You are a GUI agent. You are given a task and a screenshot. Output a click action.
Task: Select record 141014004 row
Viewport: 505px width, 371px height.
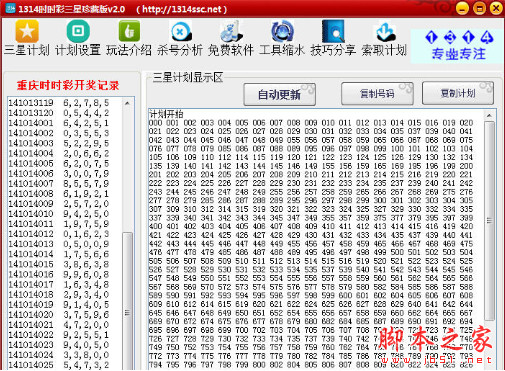click(x=59, y=153)
